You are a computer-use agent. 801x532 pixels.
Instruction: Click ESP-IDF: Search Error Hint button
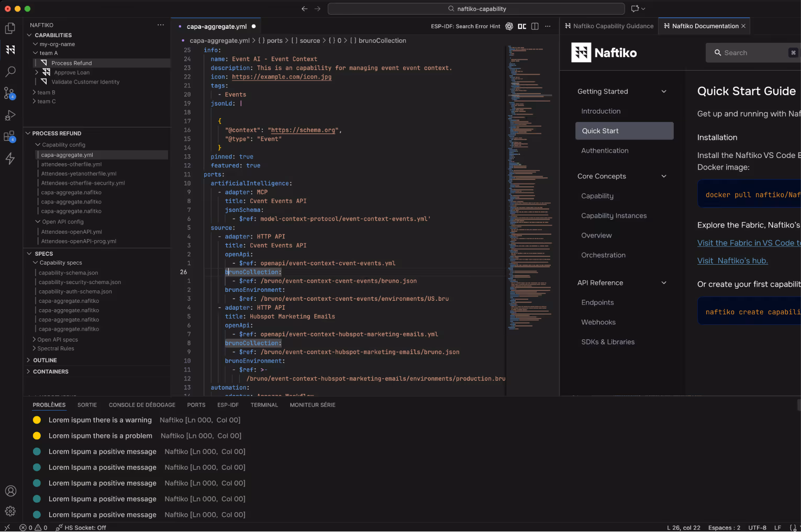click(x=465, y=26)
